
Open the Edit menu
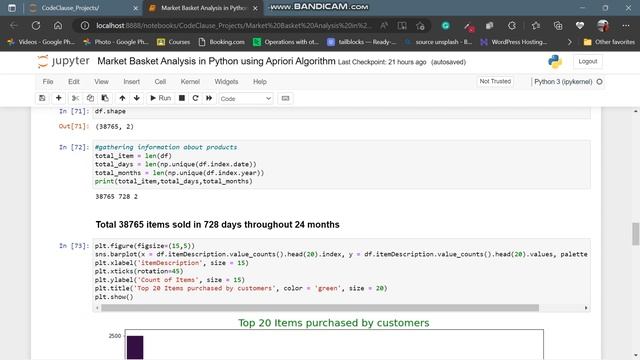[x=74, y=82]
